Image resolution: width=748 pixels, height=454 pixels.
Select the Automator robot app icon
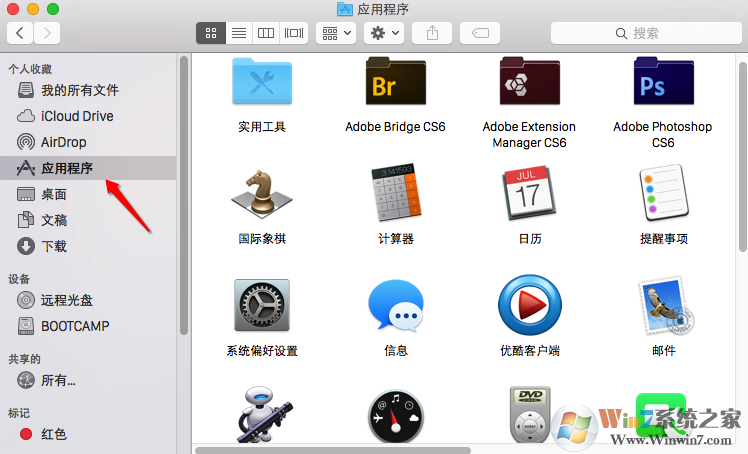point(263,415)
